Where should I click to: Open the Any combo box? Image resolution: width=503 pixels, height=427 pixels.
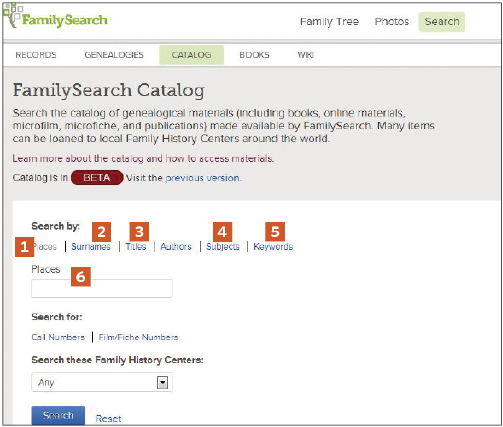tap(102, 382)
